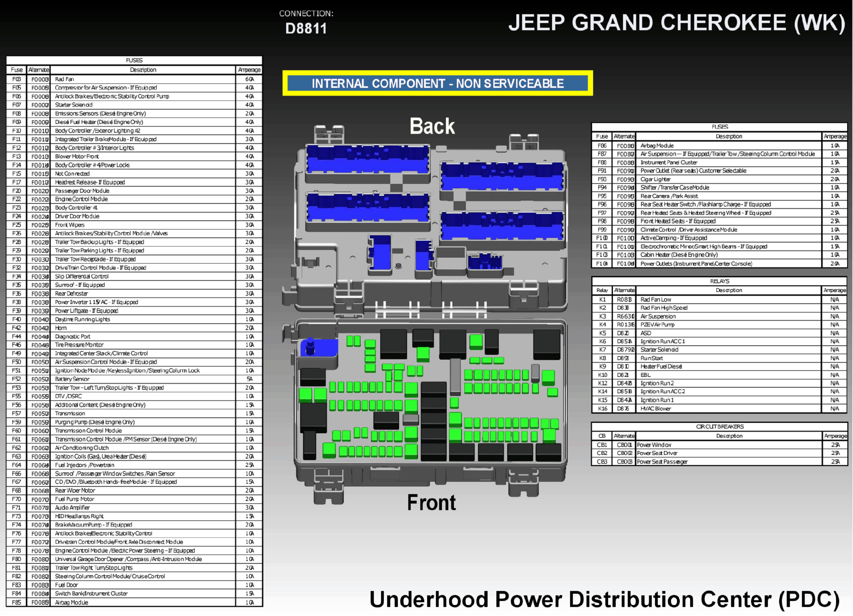This screenshot has width=853, height=616.
Task: Click the Front Wipers fuse description
Action: pyautogui.click(x=70, y=225)
